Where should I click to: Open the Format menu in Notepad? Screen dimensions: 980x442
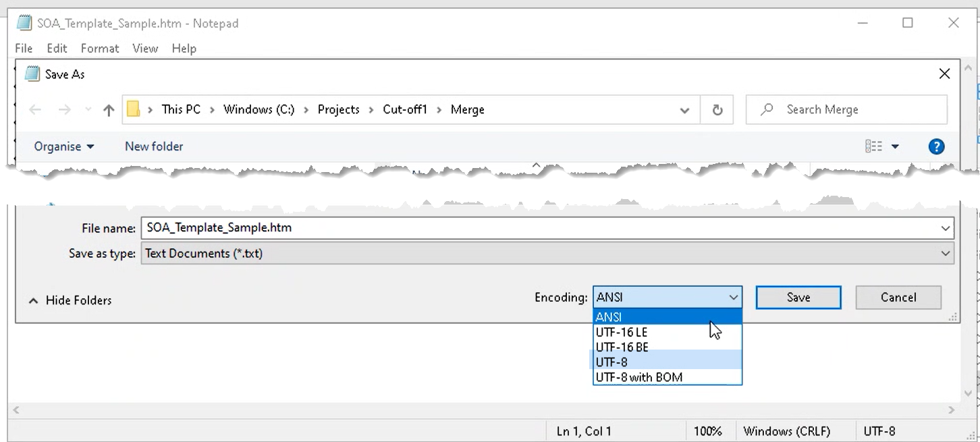click(100, 49)
